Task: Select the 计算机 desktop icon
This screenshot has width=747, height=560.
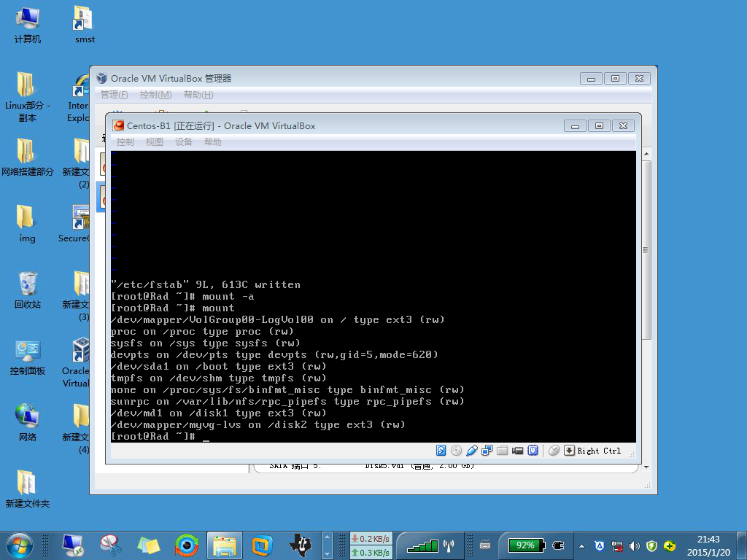Action: (x=27, y=25)
